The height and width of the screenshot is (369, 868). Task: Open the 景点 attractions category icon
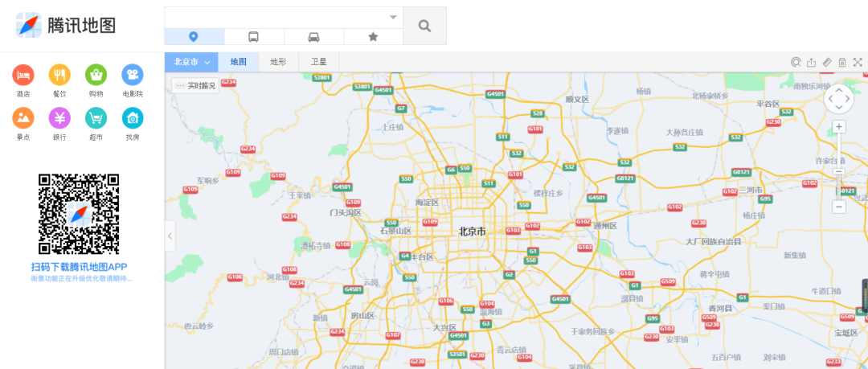pyautogui.click(x=23, y=117)
